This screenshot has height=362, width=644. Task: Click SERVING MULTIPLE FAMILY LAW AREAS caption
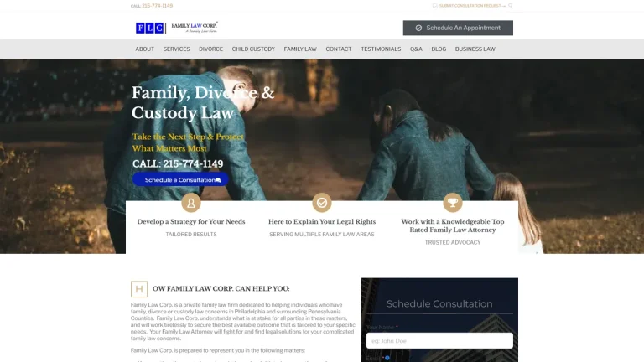322,235
